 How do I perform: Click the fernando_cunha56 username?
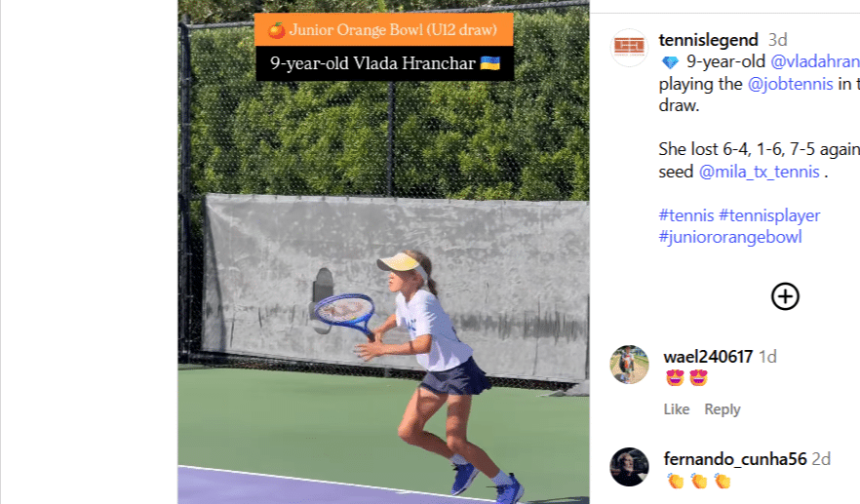735,458
